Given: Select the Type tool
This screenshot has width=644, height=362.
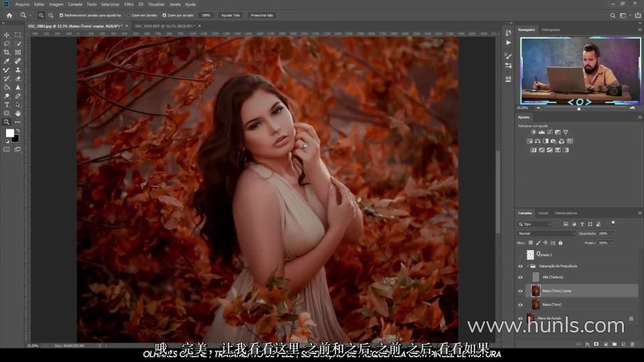Looking at the screenshot, I should [7, 105].
